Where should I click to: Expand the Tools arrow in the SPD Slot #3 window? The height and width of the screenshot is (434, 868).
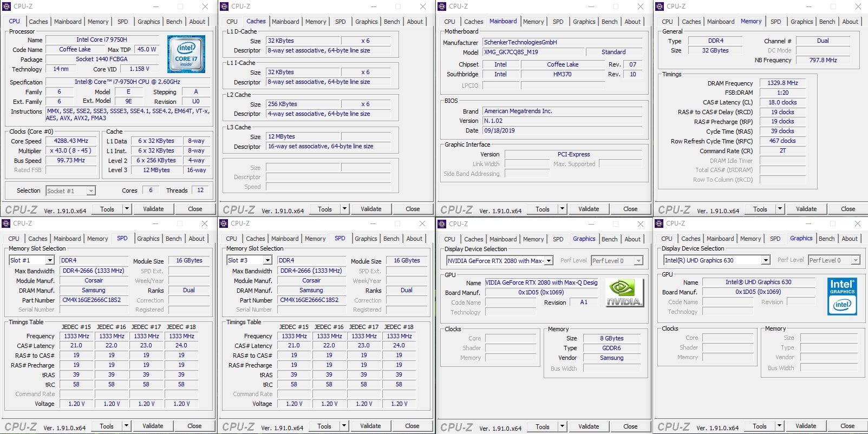click(344, 426)
